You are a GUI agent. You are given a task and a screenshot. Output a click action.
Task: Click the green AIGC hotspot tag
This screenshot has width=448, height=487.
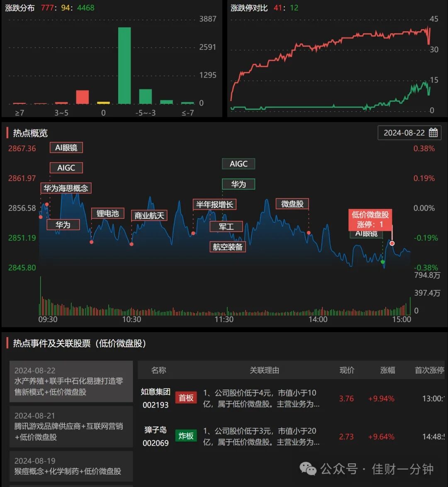tap(238, 164)
